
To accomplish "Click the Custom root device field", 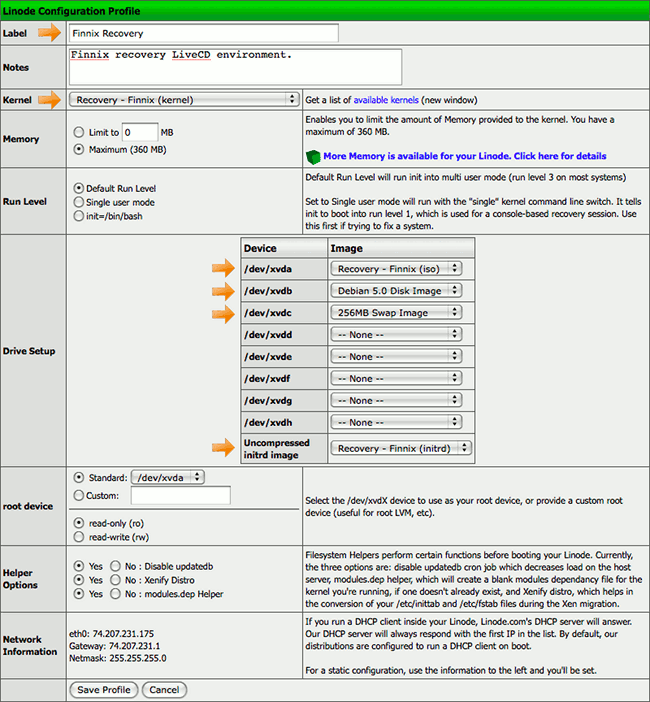I will 181,495.
